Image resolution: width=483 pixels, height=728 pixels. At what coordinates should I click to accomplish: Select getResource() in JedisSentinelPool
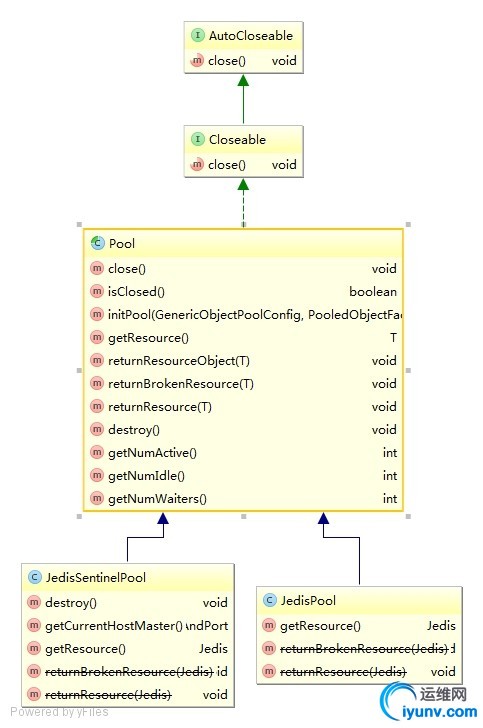(x=85, y=649)
